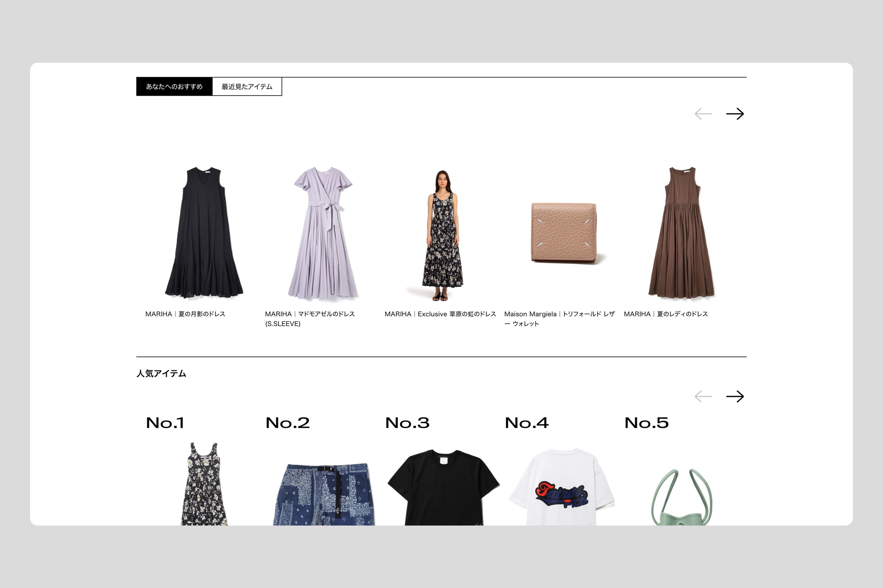Open the MARIHA 夏の月影のドレス product link

[x=186, y=314]
